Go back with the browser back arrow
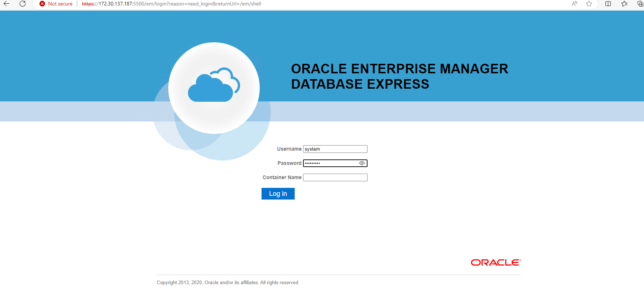 7,4
